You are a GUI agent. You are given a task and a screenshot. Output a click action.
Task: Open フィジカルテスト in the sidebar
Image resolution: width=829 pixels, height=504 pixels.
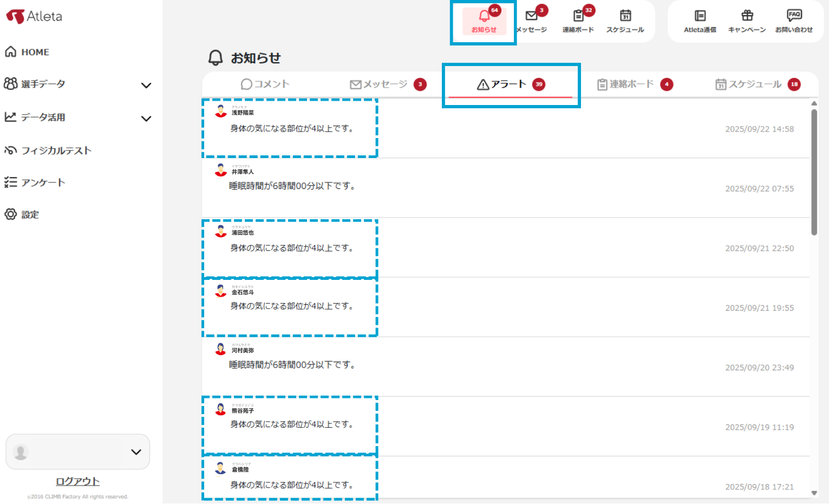click(x=56, y=150)
